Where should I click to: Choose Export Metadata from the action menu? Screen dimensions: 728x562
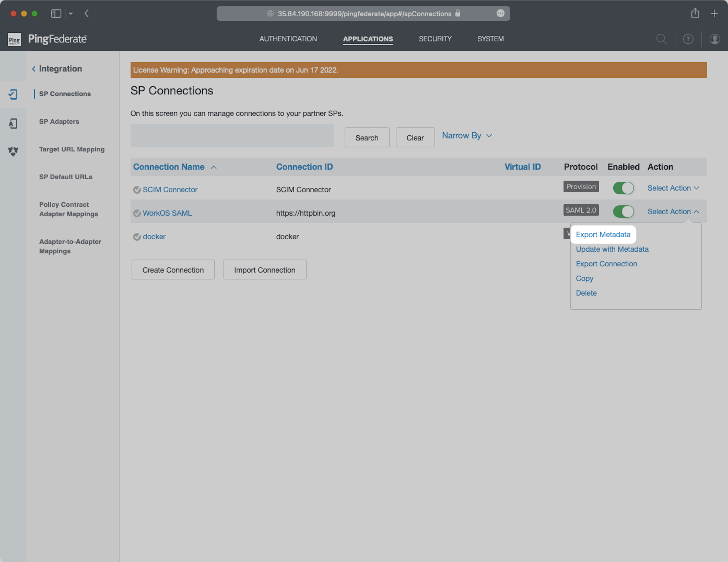[603, 234]
